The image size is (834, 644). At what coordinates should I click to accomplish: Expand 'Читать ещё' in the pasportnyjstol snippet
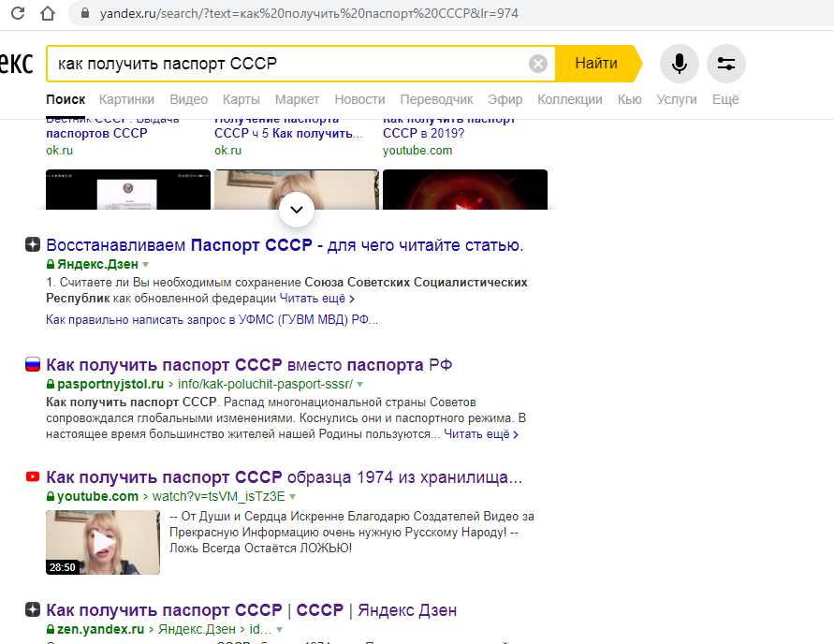(x=481, y=434)
